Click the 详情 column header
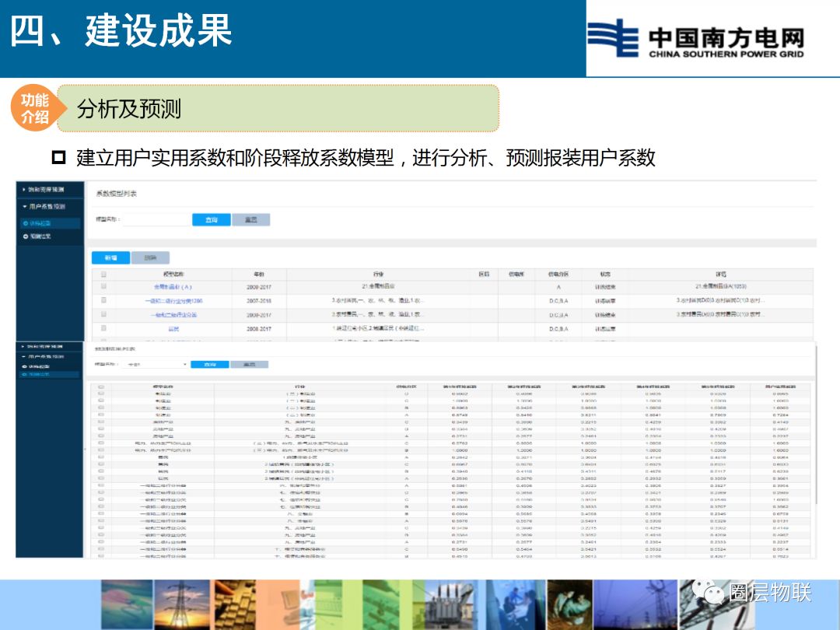The width and height of the screenshot is (840, 630). [x=720, y=275]
